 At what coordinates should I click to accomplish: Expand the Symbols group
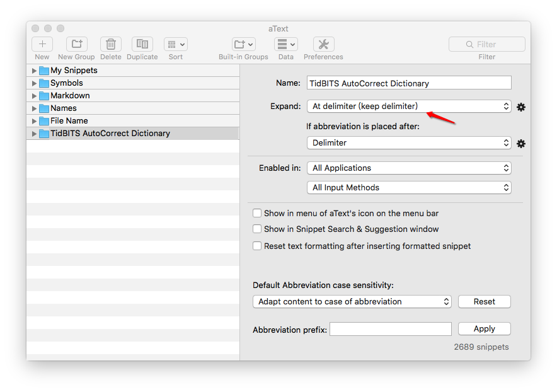[x=34, y=83]
